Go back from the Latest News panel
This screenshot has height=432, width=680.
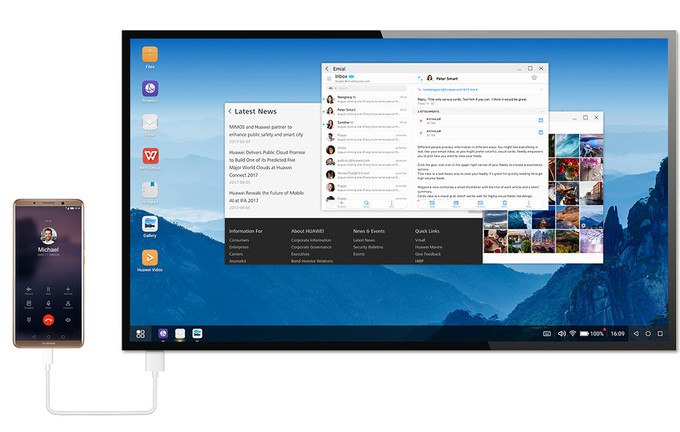click(229, 111)
